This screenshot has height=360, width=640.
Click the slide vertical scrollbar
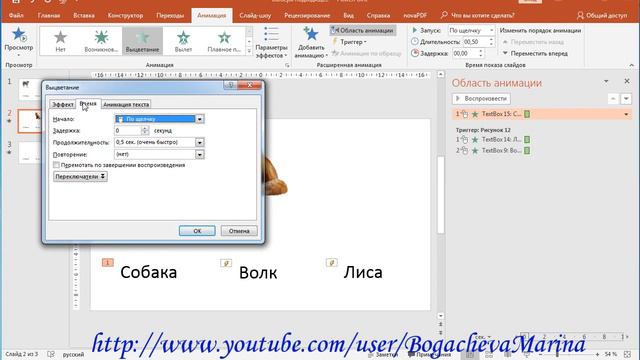(440, 195)
